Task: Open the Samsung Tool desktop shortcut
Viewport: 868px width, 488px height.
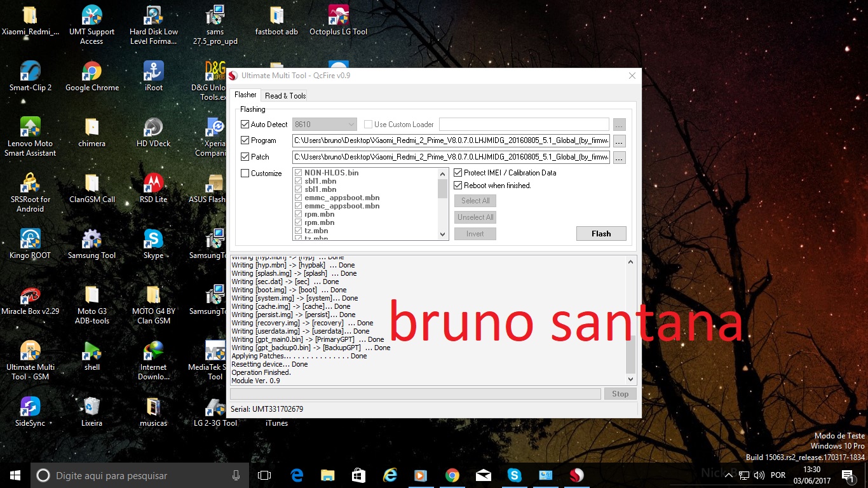Action: pyautogui.click(x=92, y=244)
